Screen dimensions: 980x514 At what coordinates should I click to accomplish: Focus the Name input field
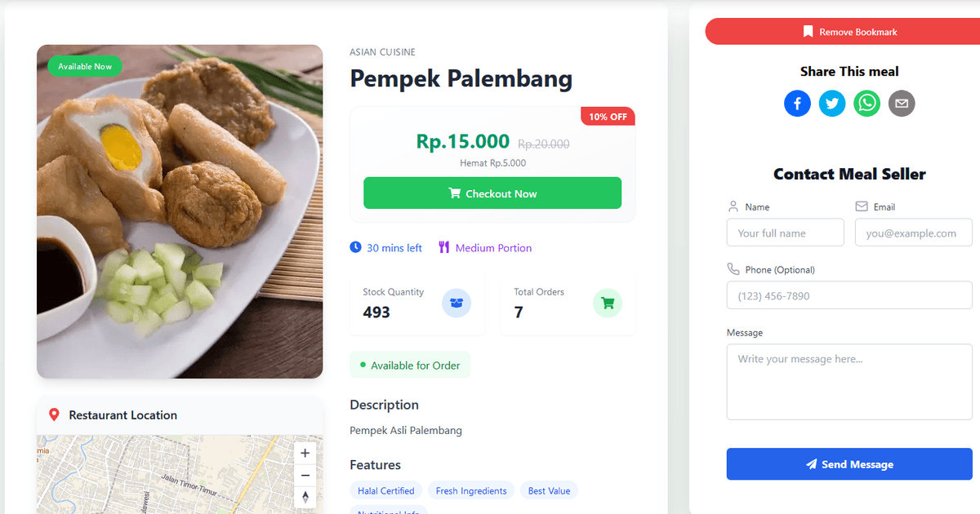[785, 233]
